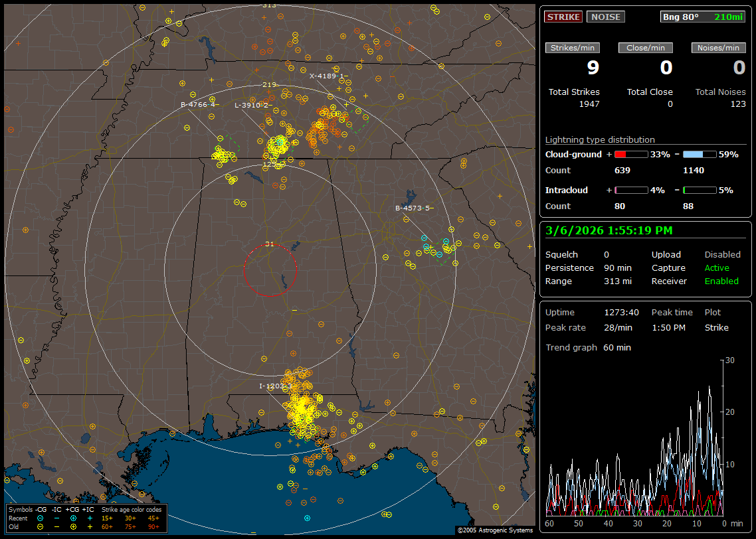This screenshot has width=756, height=539.
Task: Toggle the Receiver Enabled status
Action: (x=721, y=281)
